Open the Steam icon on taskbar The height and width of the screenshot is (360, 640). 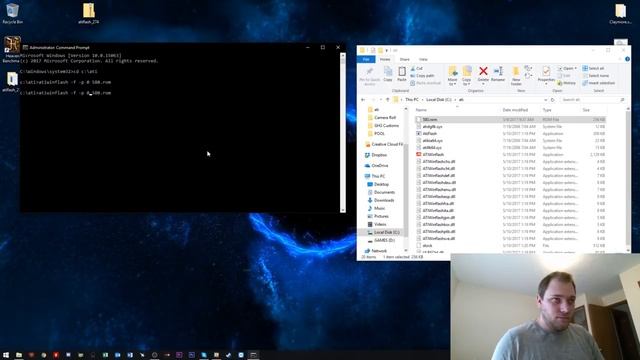point(229,355)
